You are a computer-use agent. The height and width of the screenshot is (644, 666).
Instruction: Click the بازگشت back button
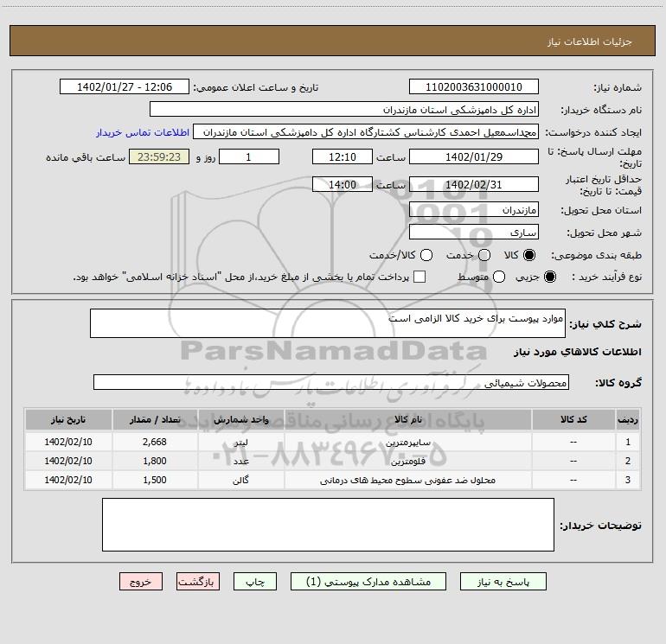[x=198, y=582]
